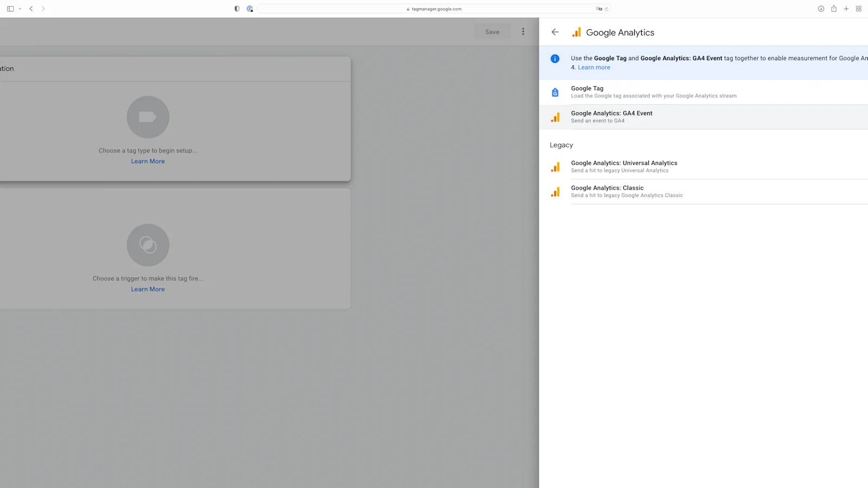Open the Downloads icon in the browser toolbar
Screen dimensions: 868x488
[821, 9]
